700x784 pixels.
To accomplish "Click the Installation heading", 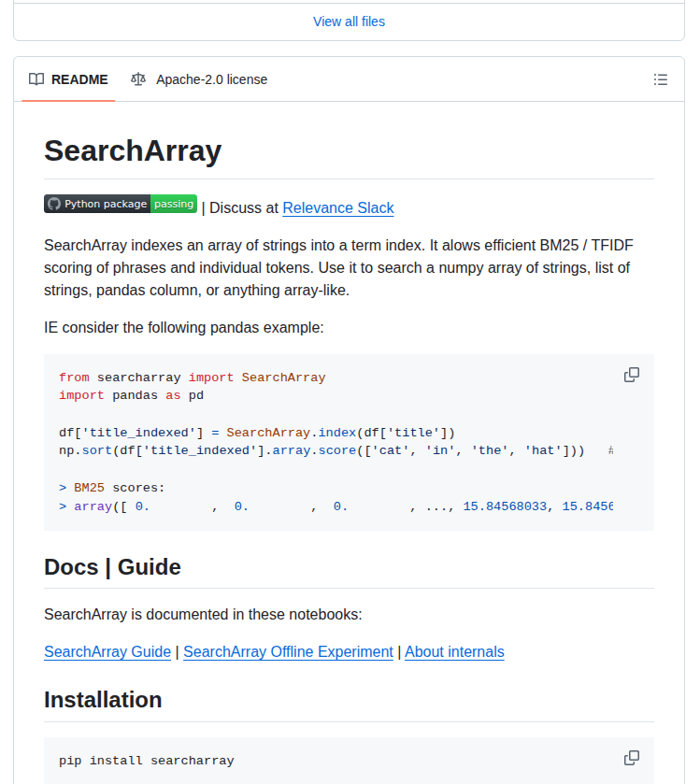I will [103, 700].
